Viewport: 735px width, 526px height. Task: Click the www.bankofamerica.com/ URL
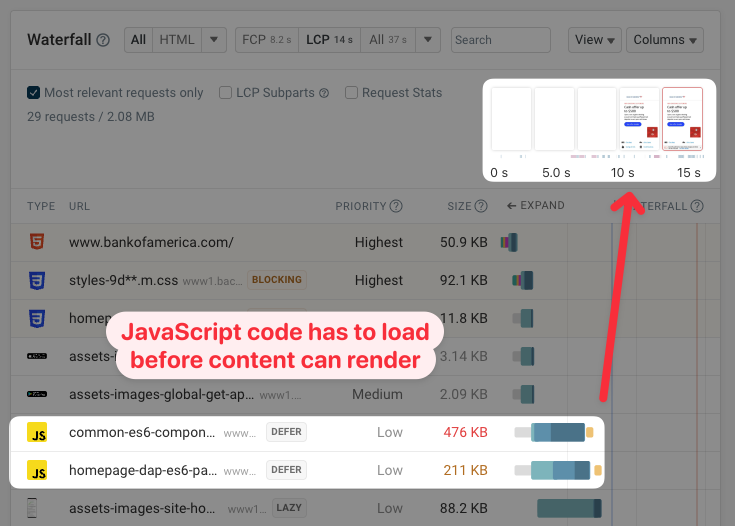(151, 242)
